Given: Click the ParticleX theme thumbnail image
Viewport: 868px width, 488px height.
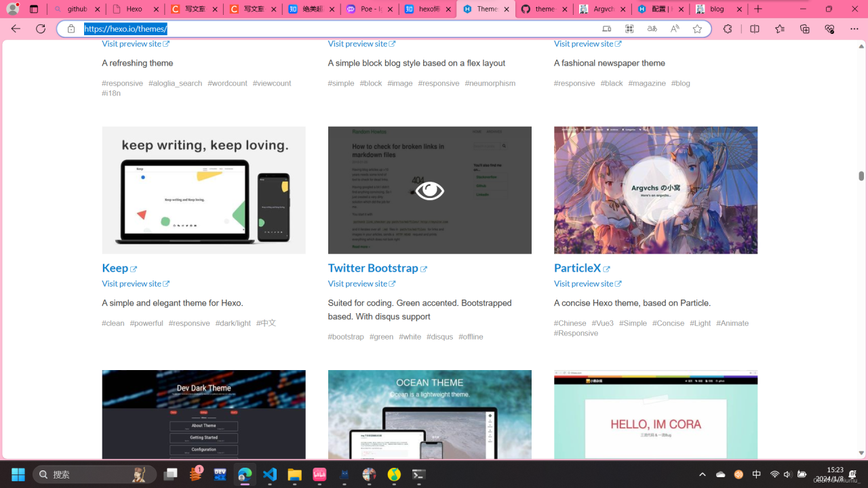Looking at the screenshot, I should pyautogui.click(x=655, y=190).
